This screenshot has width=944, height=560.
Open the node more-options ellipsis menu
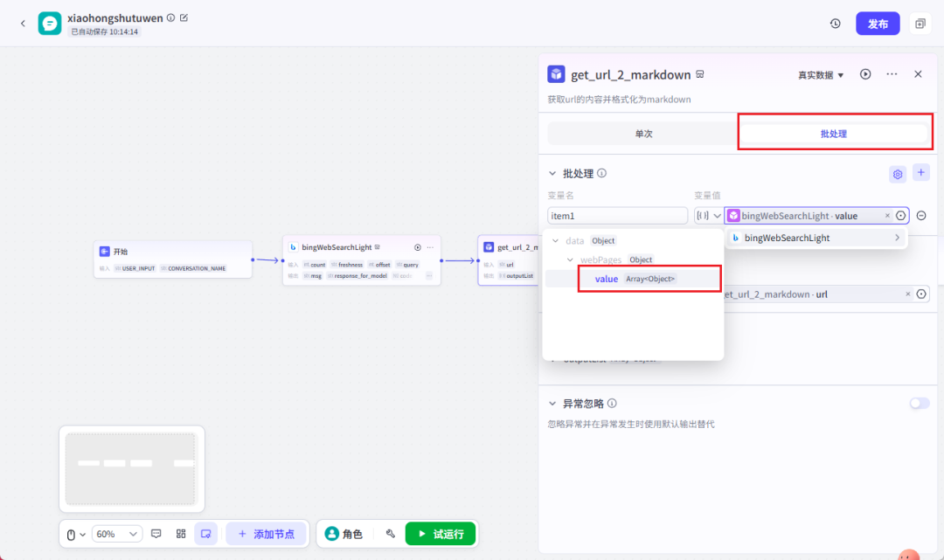point(892,74)
